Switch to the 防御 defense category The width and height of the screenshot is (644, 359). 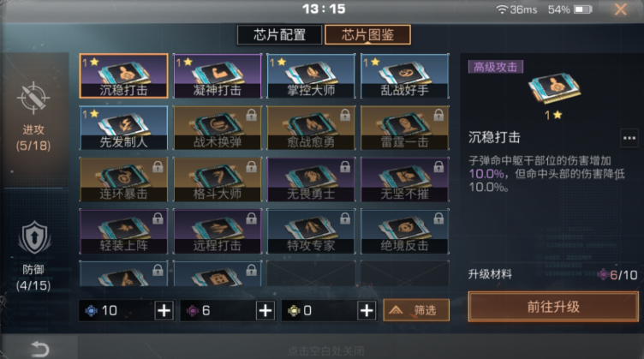click(33, 255)
